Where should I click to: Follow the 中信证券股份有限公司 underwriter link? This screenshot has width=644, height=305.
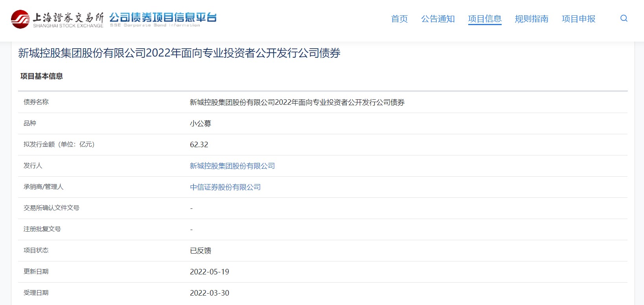[x=225, y=187]
